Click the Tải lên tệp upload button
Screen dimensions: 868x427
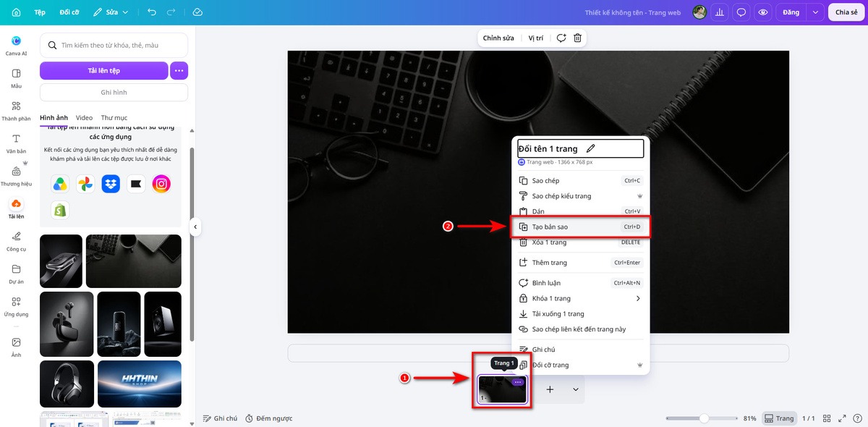(103, 70)
